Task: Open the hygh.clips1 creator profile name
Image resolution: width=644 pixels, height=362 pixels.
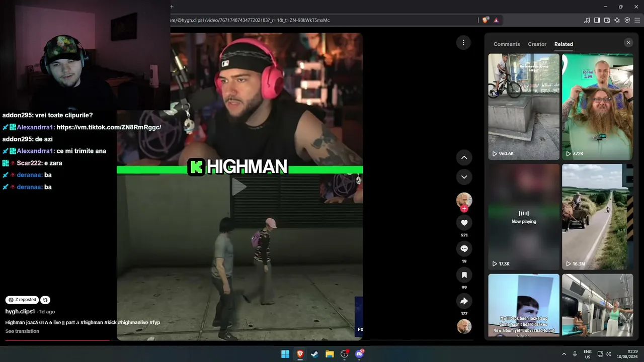Action: 20,312
